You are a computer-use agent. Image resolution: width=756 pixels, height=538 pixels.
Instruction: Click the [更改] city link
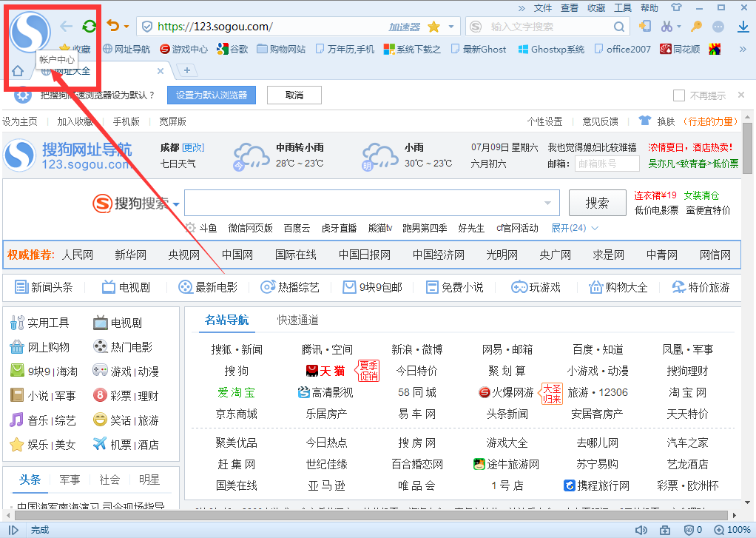[193, 148]
